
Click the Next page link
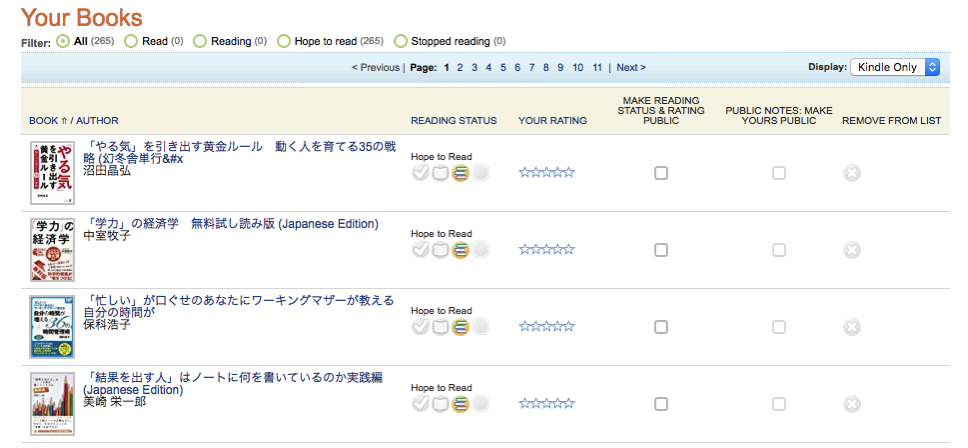(630, 67)
